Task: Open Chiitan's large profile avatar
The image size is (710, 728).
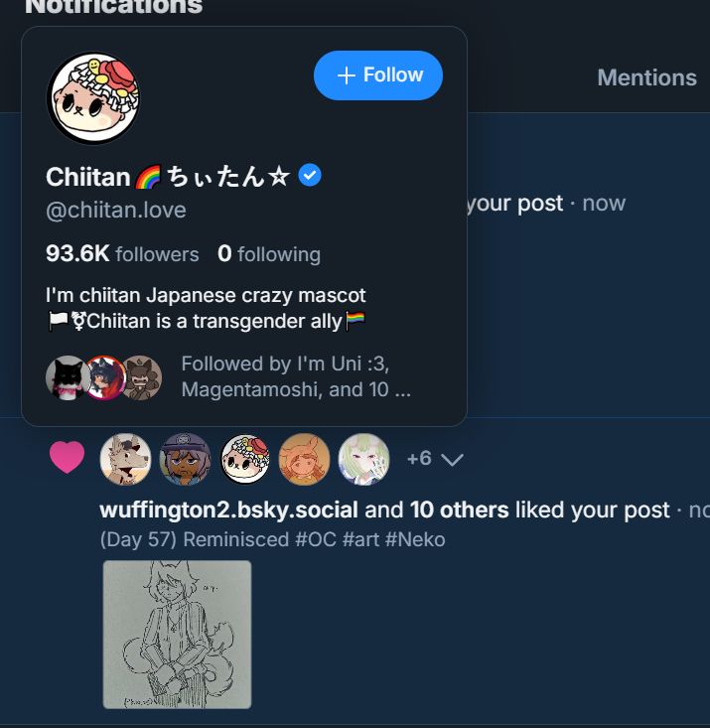Action: (x=93, y=97)
